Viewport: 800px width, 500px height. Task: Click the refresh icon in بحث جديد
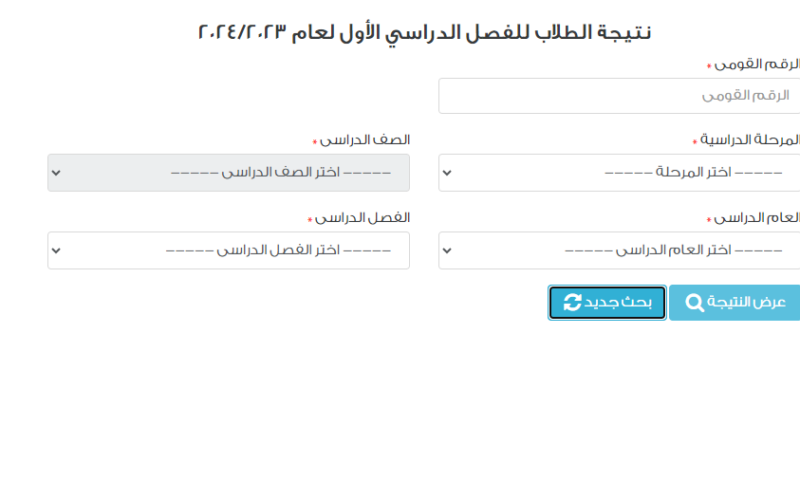pos(572,303)
